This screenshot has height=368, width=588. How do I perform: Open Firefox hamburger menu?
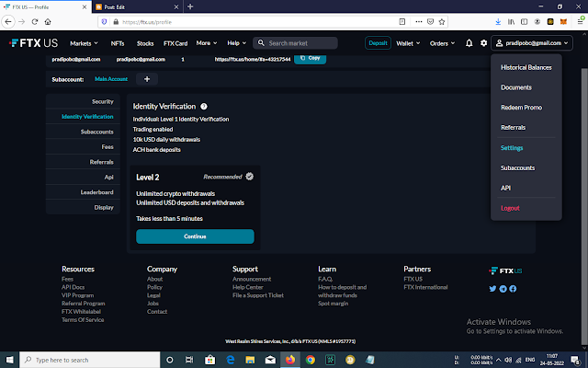point(580,22)
